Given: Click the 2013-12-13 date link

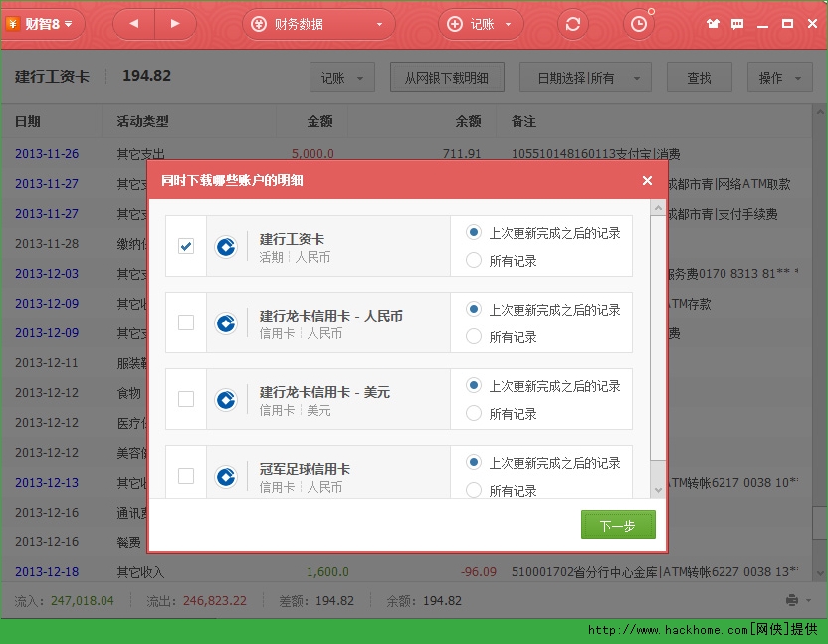Looking at the screenshot, I should click(47, 483).
